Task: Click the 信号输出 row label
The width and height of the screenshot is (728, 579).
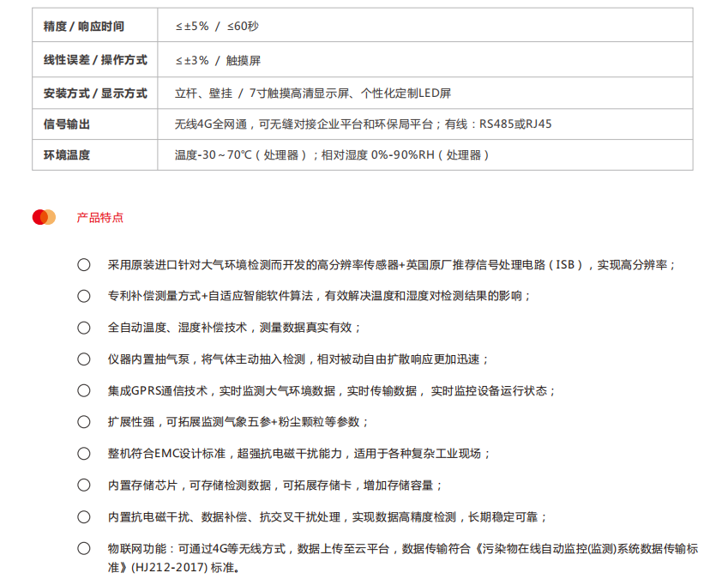Action: coord(67,124)
